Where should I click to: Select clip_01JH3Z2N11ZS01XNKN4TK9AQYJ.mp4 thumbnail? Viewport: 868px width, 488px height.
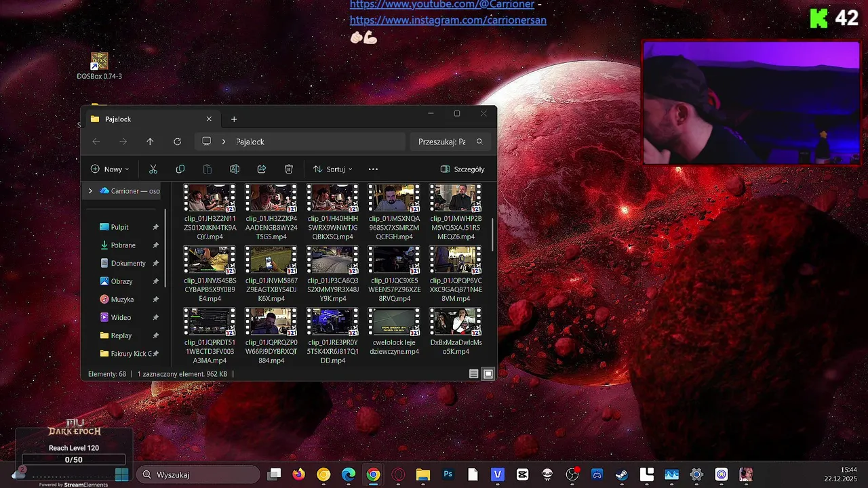pos(210,198)
